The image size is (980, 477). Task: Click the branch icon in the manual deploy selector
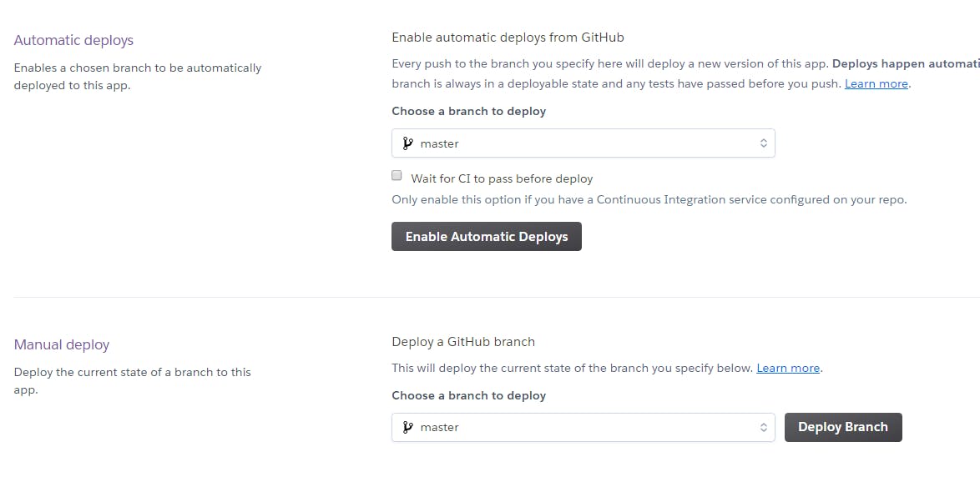pos(407,427)
